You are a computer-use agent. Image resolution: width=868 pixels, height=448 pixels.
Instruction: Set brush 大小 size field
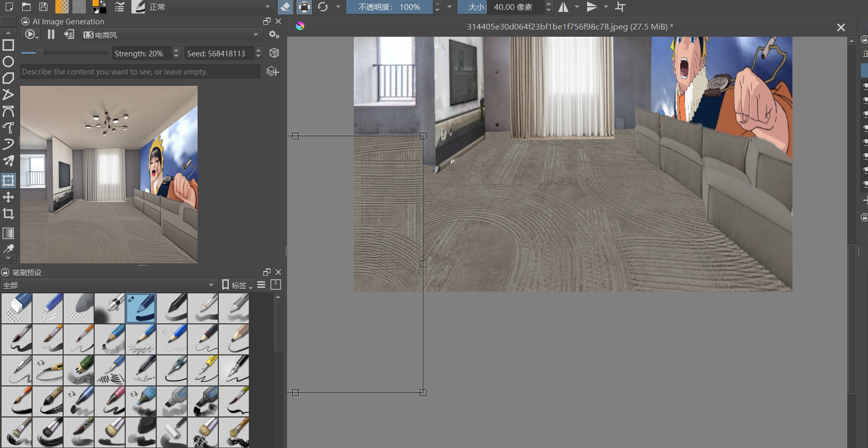coord(501,7)
